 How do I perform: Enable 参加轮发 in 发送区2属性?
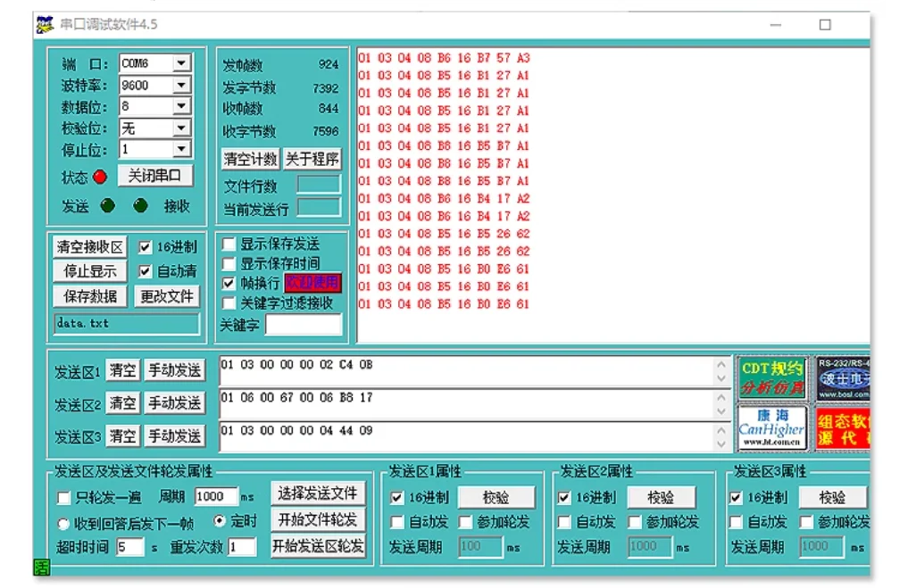coord(635,522)
